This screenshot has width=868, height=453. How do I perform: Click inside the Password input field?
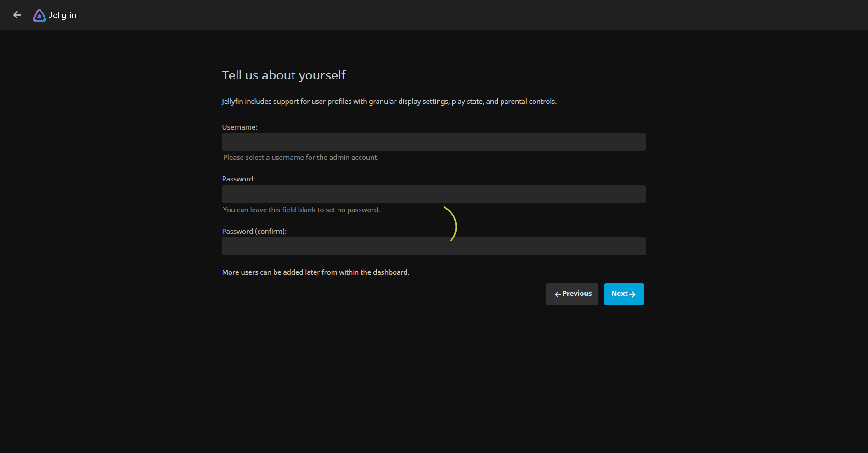(434, 194)
